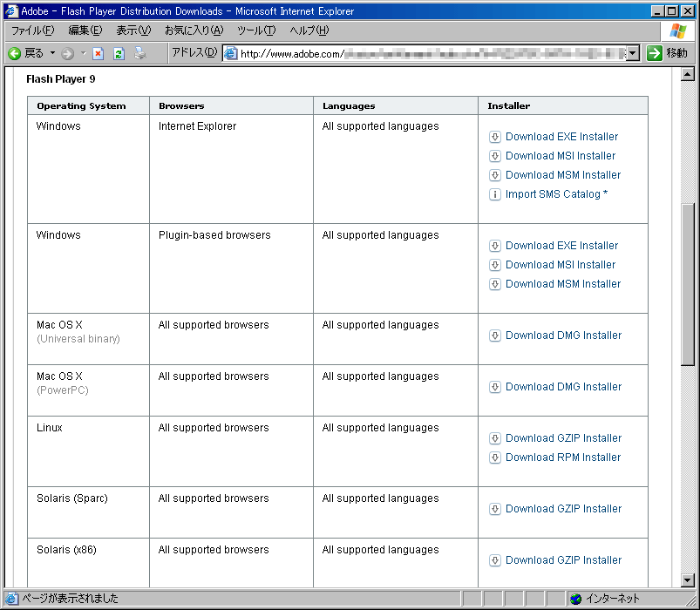Image resolution: width=700 pixels, height=610 pixels.
Task: Refresh the page with green arrows icon
Action: (119, 53)
